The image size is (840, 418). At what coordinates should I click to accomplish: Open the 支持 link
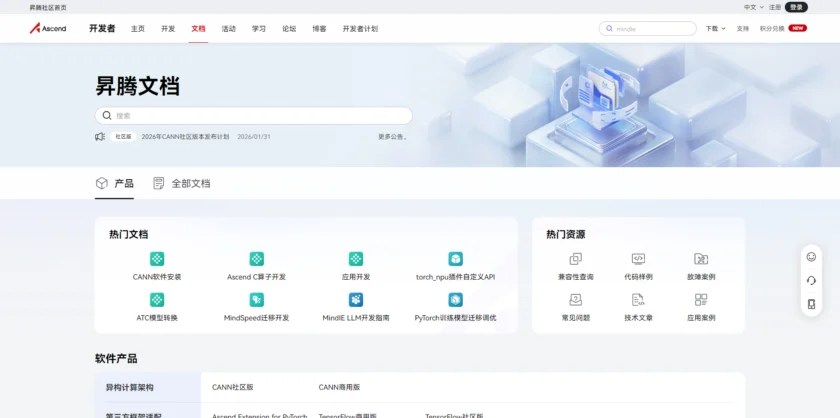click(x=742, y=28)
